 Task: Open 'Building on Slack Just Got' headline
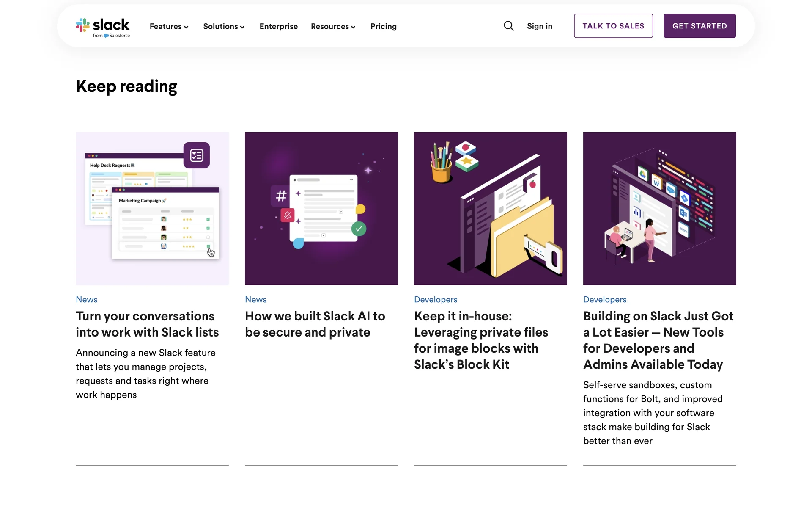(x=658, y=340)
